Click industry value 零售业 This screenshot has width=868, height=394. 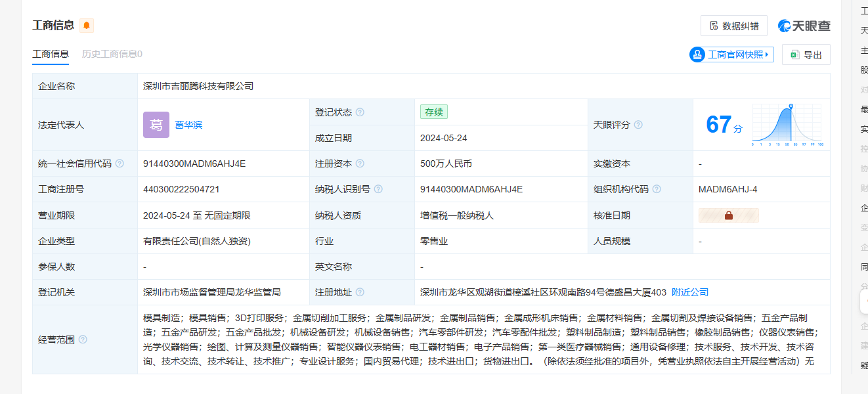(434, 241)
